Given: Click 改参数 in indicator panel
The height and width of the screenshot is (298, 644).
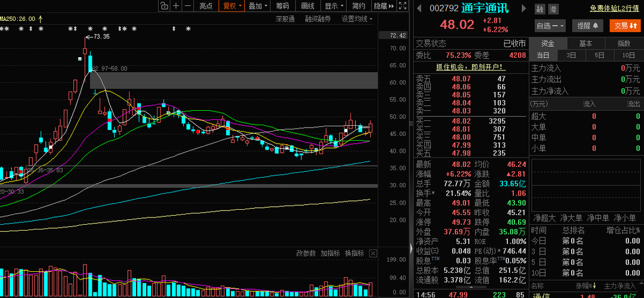Looking at the screenshot, I should (x=306, y=253).
